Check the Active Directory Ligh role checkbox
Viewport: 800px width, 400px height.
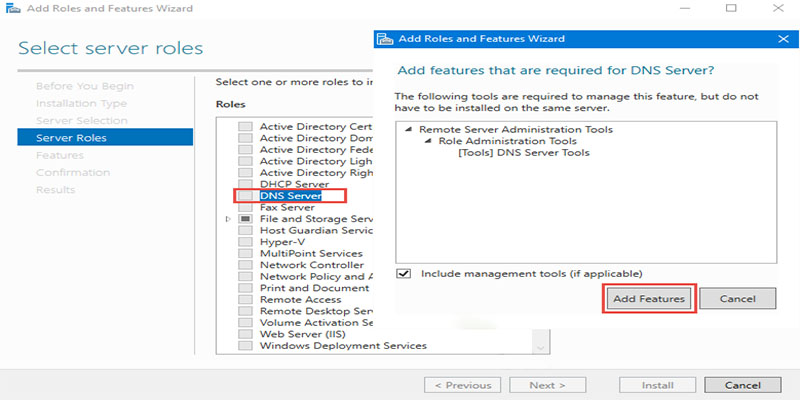coord(245,161)
